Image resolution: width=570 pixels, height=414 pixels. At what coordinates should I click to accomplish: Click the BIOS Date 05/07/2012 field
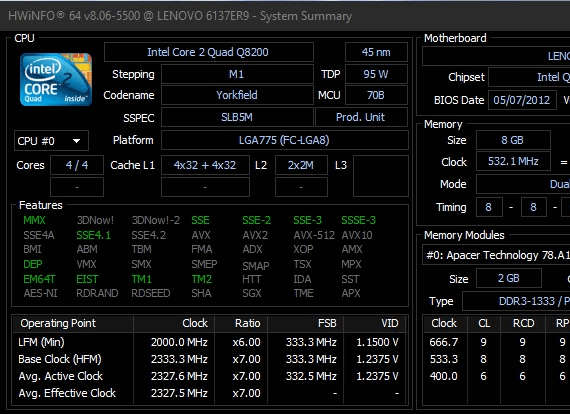click(522, 100)
